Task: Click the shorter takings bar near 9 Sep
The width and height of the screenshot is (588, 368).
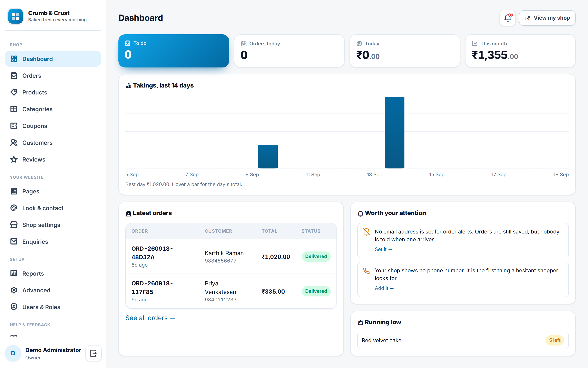Action: point(268,156)
